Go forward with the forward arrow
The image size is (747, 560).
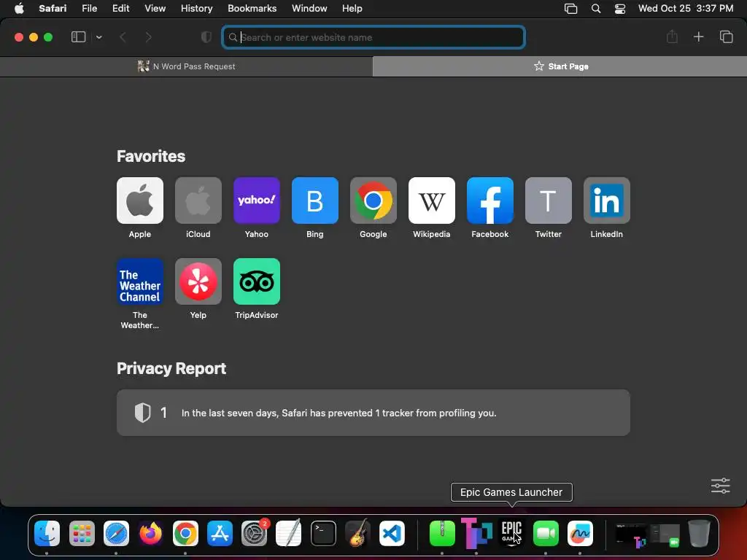coord(149,37)
